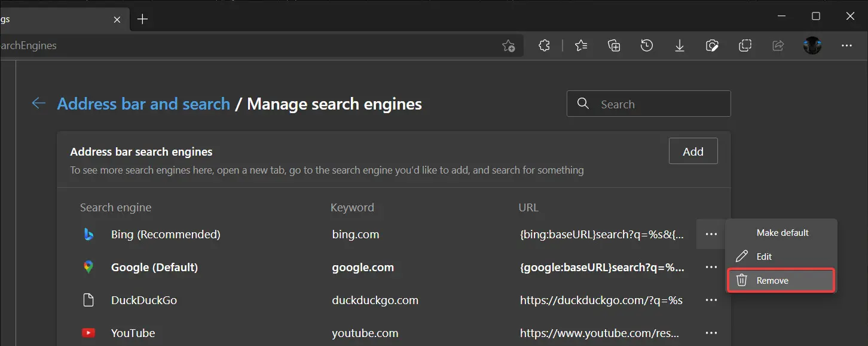Open more actions for Google row
Screen dimensions: 868x346
(x=711, y=267)
